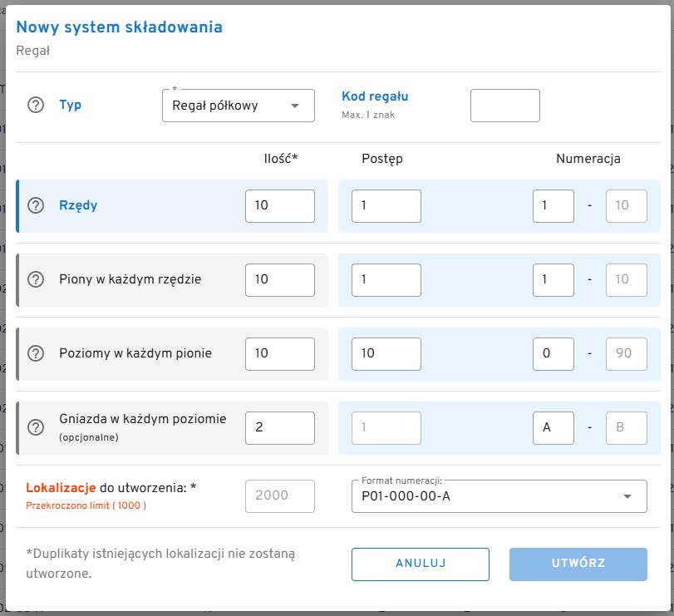Click the Rzędy quantity field
Image resolution: width=674 pixels, height=616 pixels.
tap(279, 206)
